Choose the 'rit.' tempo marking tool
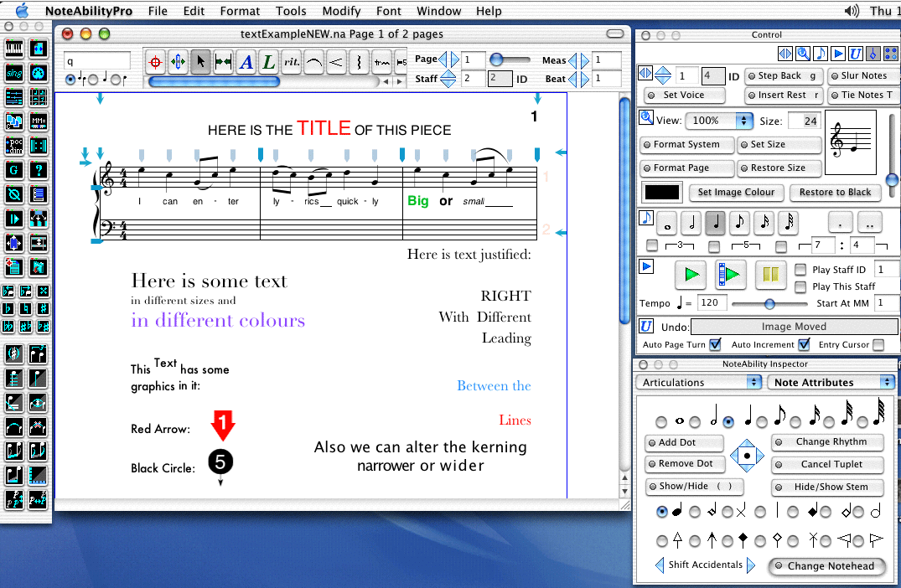 tap(292, 61)
